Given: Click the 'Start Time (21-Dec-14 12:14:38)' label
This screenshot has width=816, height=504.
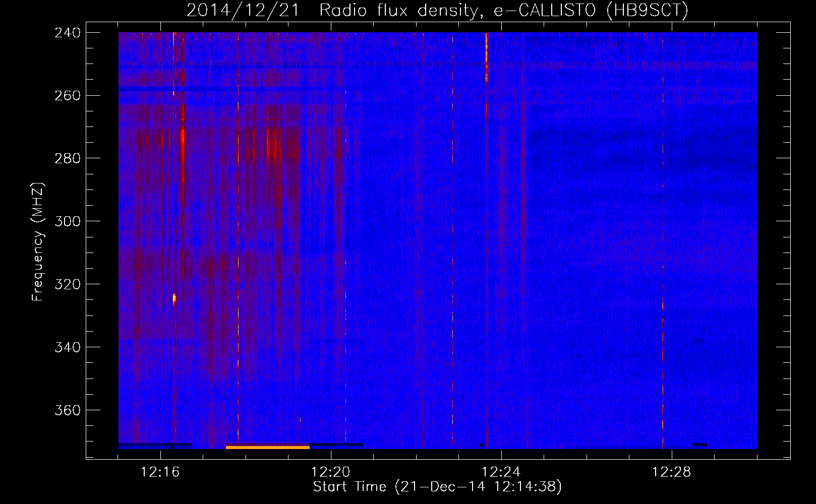Looking at the screenshot, I should tap(437, 487).
